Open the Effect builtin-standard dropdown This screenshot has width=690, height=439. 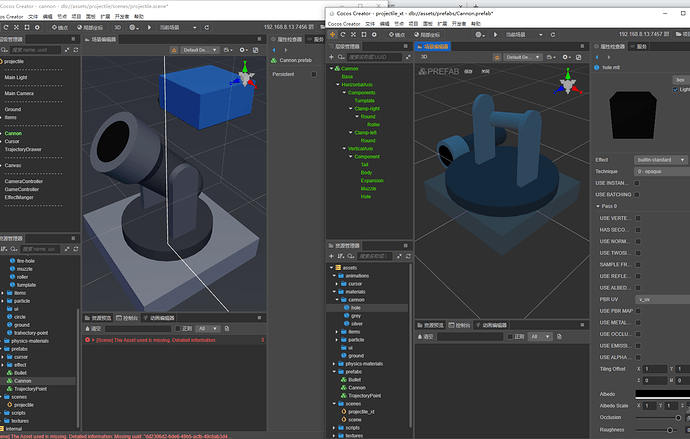[x=661, y=160]
